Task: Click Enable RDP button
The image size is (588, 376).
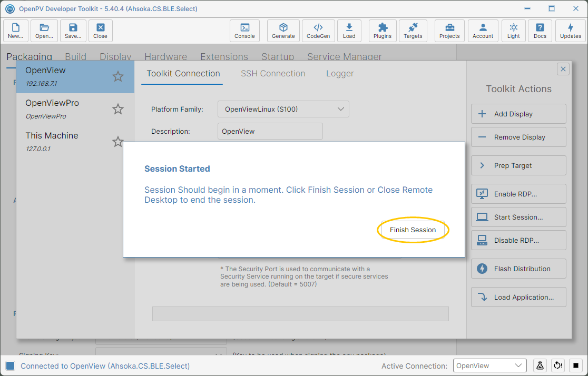Action: point(518,194)
